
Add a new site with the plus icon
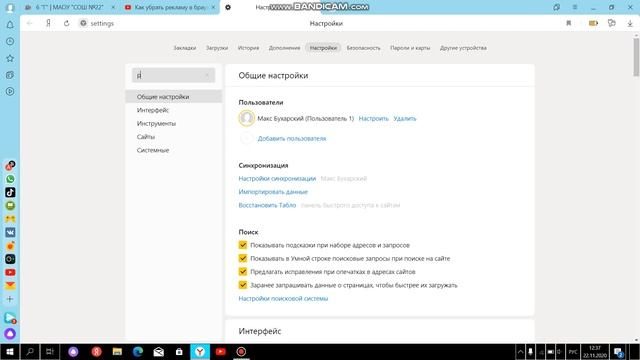pos(10,299)
